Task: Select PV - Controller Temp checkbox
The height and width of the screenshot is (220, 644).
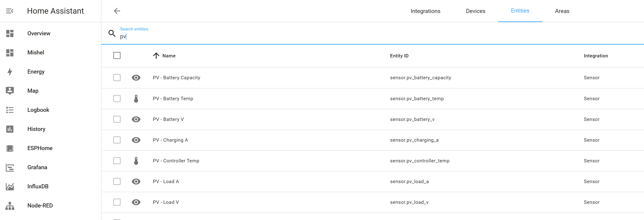Action: pyautogui.click(x=117, y=161)
